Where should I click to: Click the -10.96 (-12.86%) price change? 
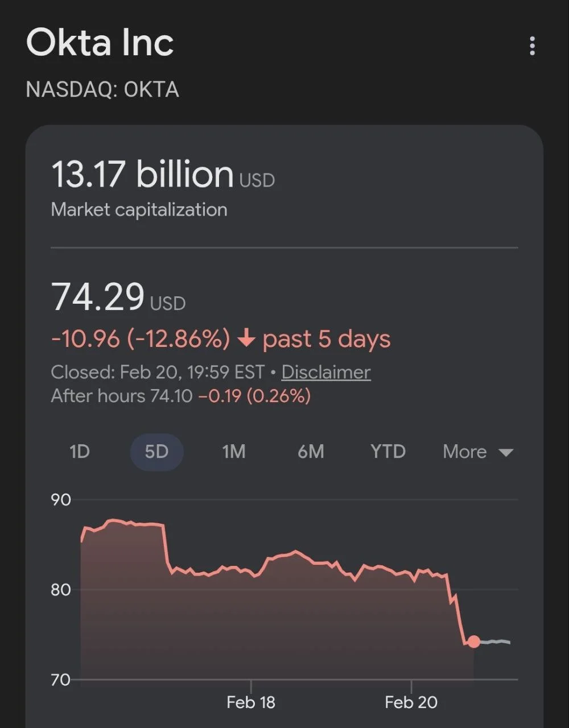(x=141, y=339)
